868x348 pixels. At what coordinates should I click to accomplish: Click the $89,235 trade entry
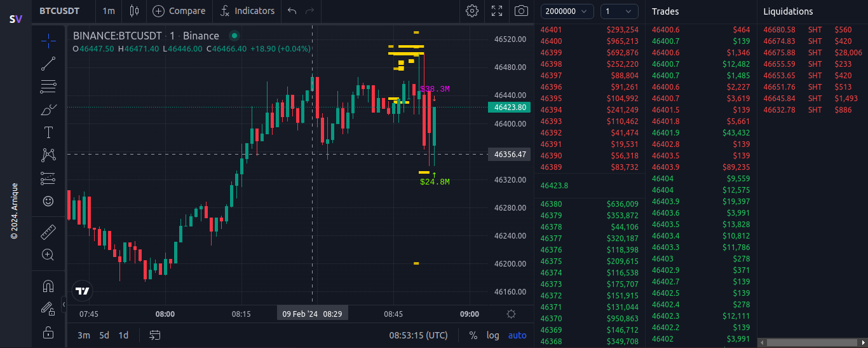pyautogui.click(x=701, y=167)
